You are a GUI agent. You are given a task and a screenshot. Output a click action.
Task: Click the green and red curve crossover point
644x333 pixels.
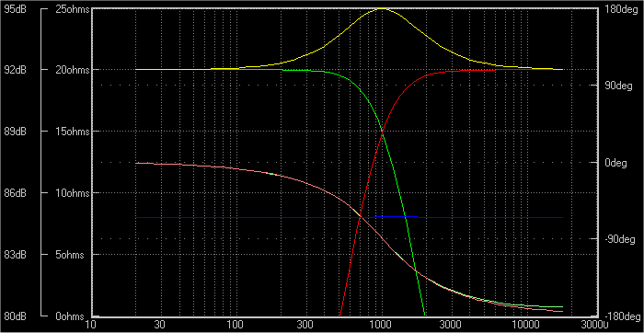pos(383,132)
